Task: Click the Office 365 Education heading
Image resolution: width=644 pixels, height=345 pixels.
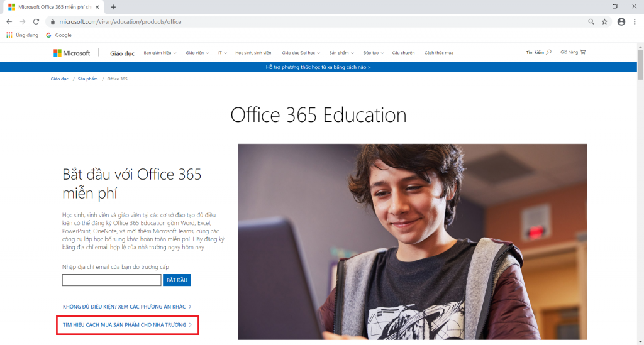Action: (318, 115)
